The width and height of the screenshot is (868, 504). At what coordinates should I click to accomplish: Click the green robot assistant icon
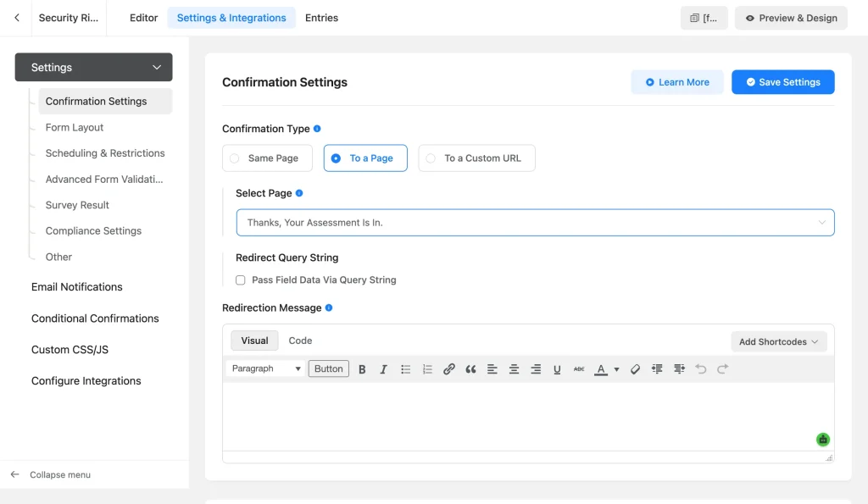point(822,440)
